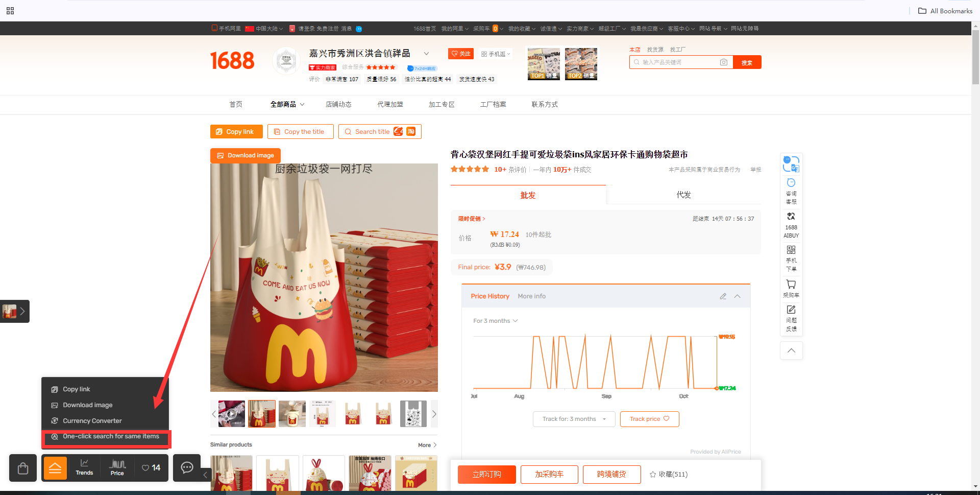Collapse the Price History panel chevron
Viewport: 980px width, 495px height.
pos(738,296)
